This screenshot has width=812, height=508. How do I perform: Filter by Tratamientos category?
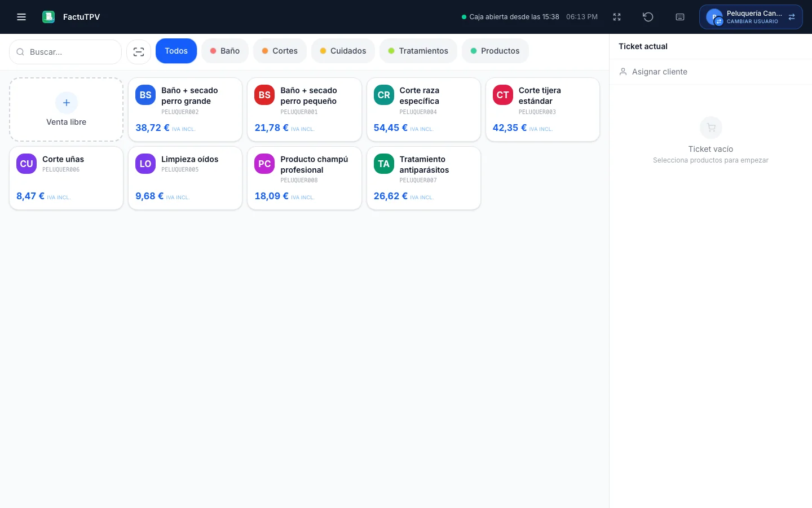418,51
